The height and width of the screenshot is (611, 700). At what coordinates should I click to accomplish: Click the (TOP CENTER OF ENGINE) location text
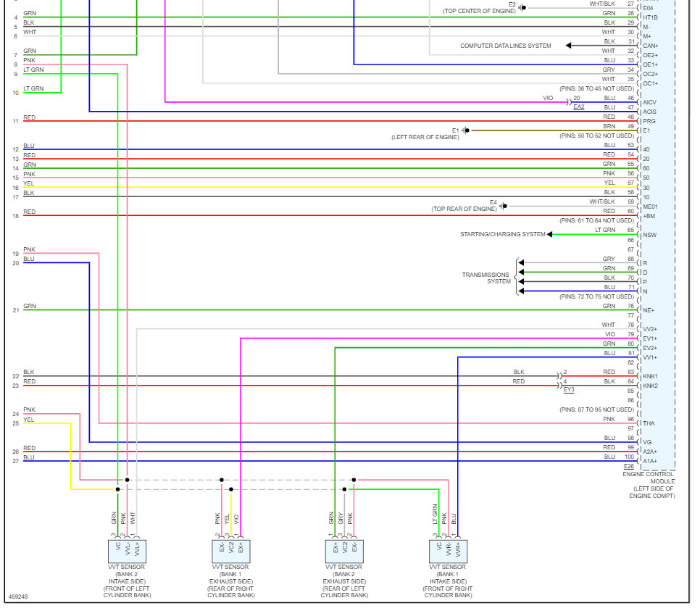point(479,11)
